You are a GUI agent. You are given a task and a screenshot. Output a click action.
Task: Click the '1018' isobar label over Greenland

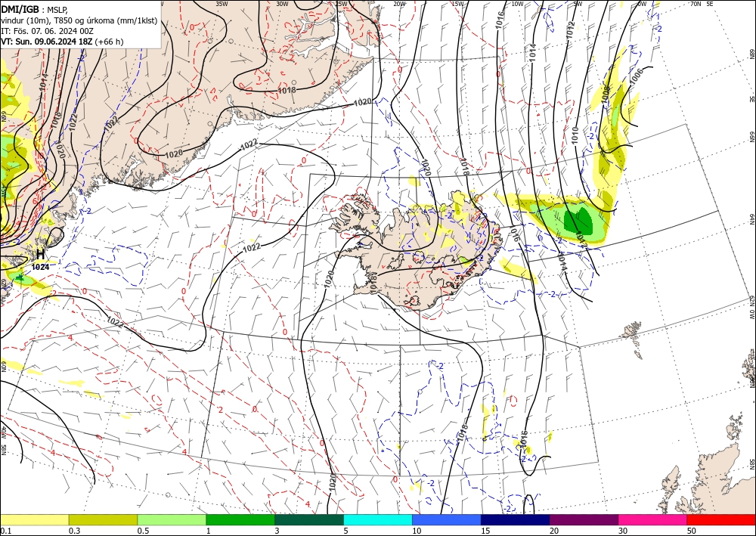pyautogui.click(x=287, y=90)
